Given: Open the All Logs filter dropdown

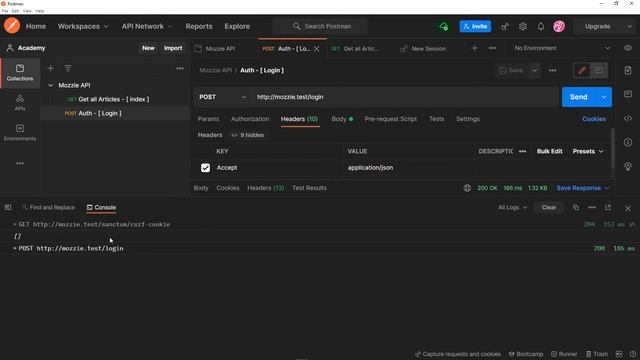Looking at the screenshot, I should point(513,207).
